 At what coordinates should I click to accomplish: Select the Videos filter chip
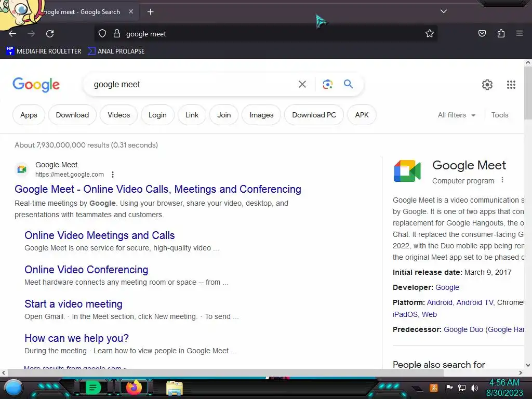[119, 115]
